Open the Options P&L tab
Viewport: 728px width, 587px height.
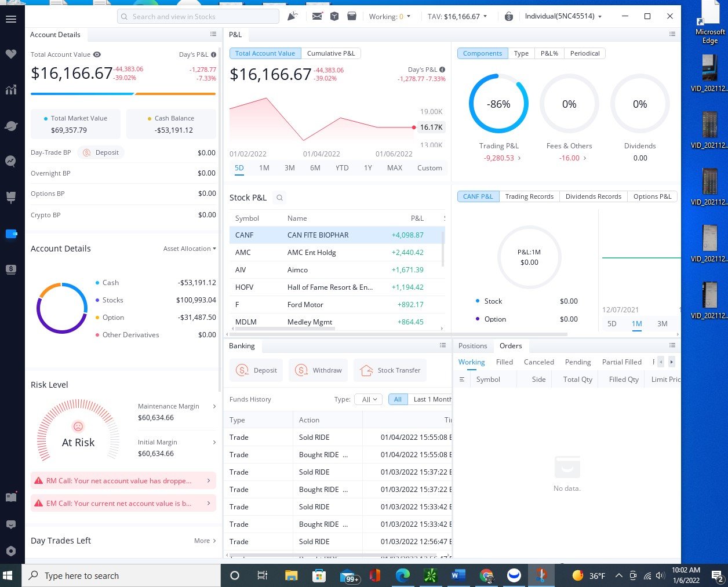coord(652,196)
